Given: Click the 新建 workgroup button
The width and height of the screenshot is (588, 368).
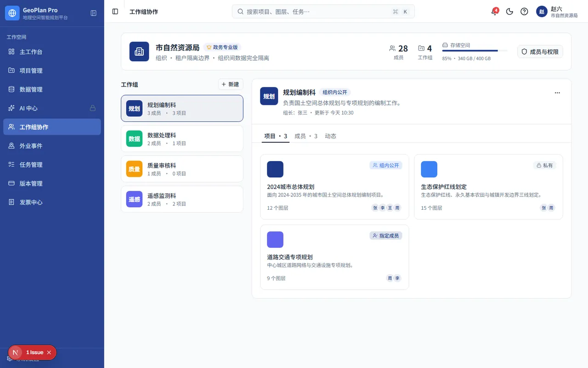Looking at the screenshot, I should pos(231,84).
